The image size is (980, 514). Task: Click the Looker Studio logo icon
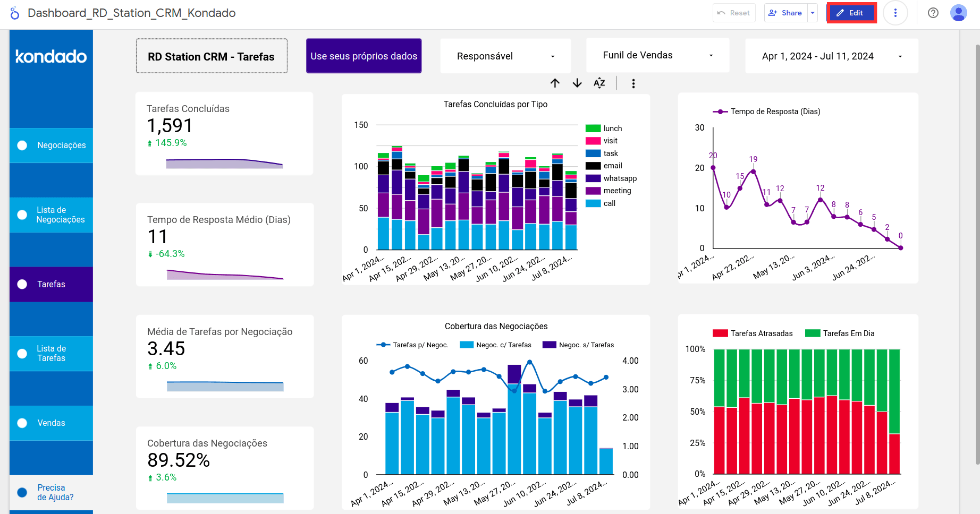point(15,13)
